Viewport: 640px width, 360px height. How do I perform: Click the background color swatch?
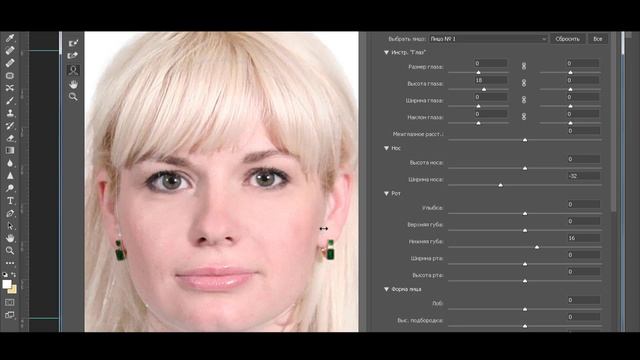click(x=13, y=290)
